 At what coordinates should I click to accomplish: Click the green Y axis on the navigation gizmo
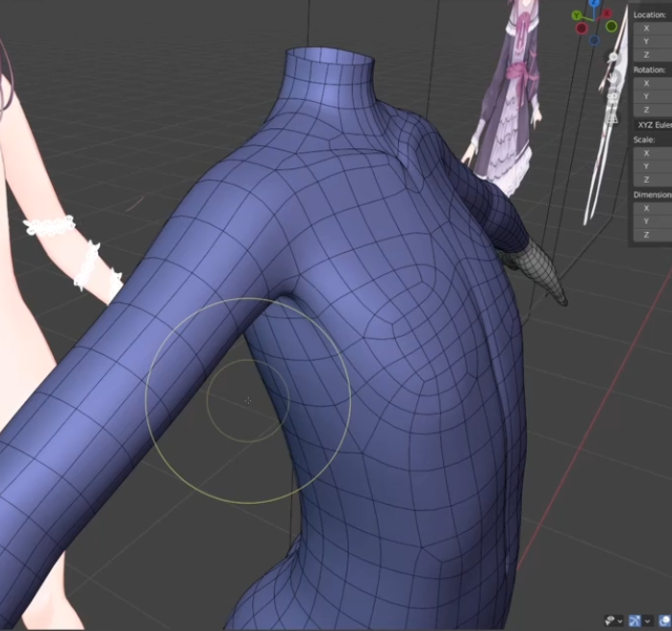575,15
